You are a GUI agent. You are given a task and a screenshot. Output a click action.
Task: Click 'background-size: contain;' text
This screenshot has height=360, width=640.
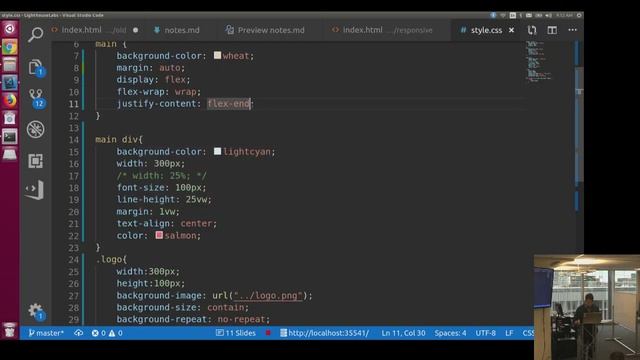coord(182,307)
